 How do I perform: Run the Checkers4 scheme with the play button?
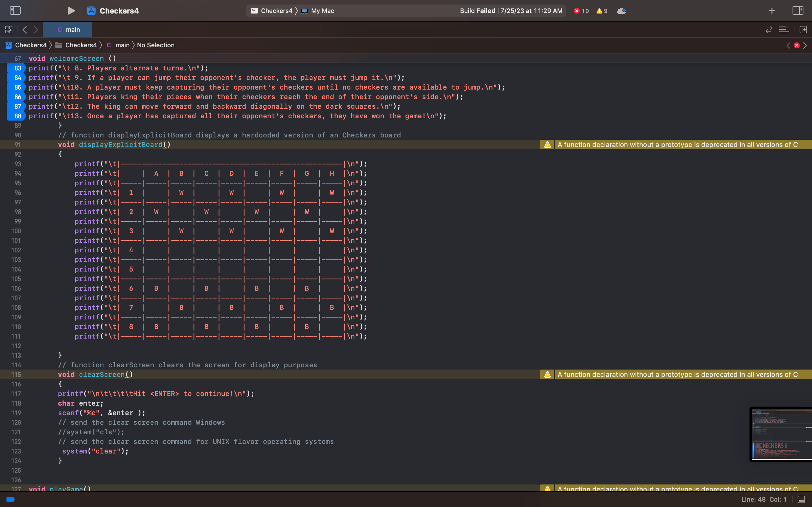(x=71, y=10)
